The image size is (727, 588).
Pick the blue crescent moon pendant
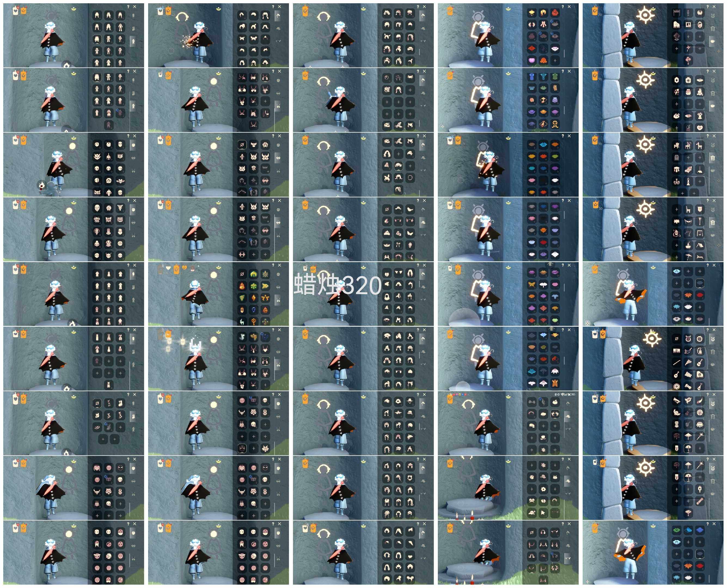coord(253,309)
